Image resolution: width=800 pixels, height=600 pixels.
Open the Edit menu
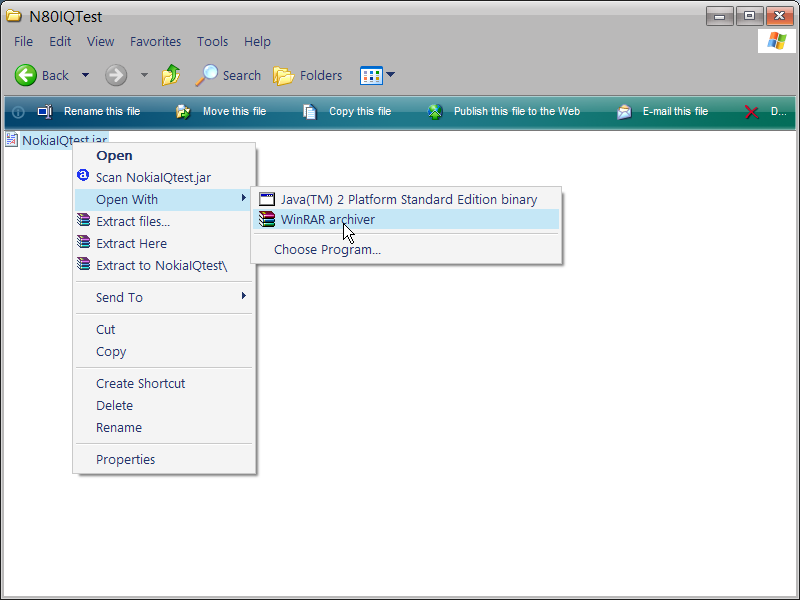[x=60, y=41]
